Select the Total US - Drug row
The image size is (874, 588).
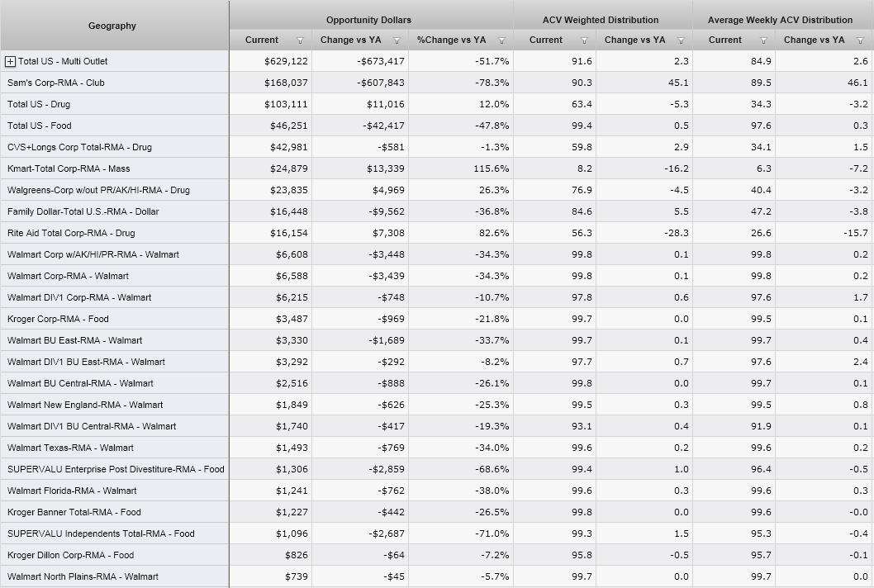[x=39, y=104]
